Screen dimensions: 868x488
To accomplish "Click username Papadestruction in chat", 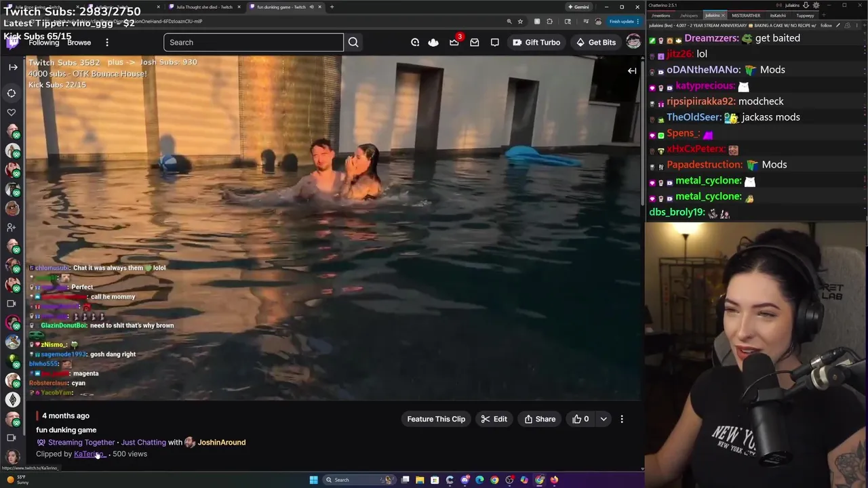I will pos(705,165).
